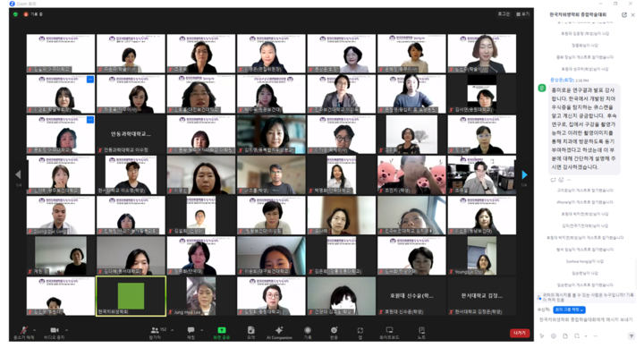This screenshot has width=644, height=348.
Task: Open the notes icon in the toolbar
Action: point(421,333)
